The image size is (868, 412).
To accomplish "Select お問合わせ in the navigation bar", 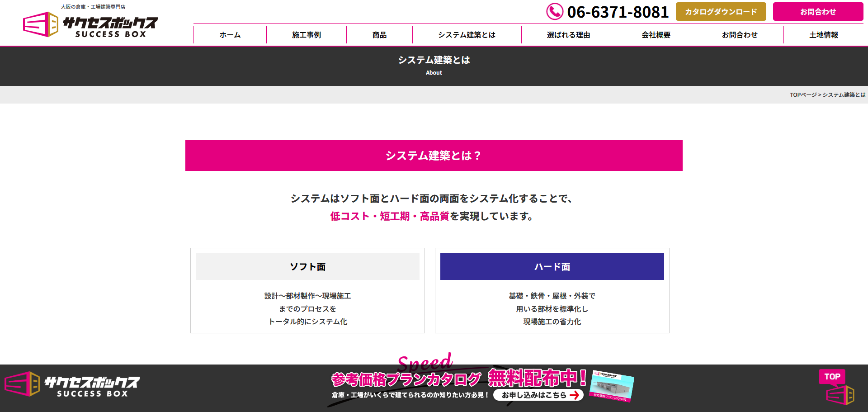I will tap(739, 35).
